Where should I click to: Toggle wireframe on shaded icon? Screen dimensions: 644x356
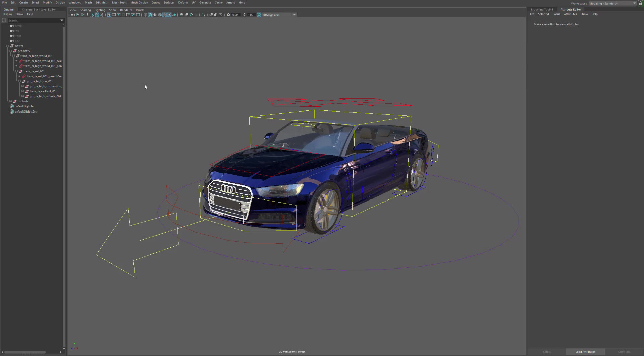tap(160, 15)
